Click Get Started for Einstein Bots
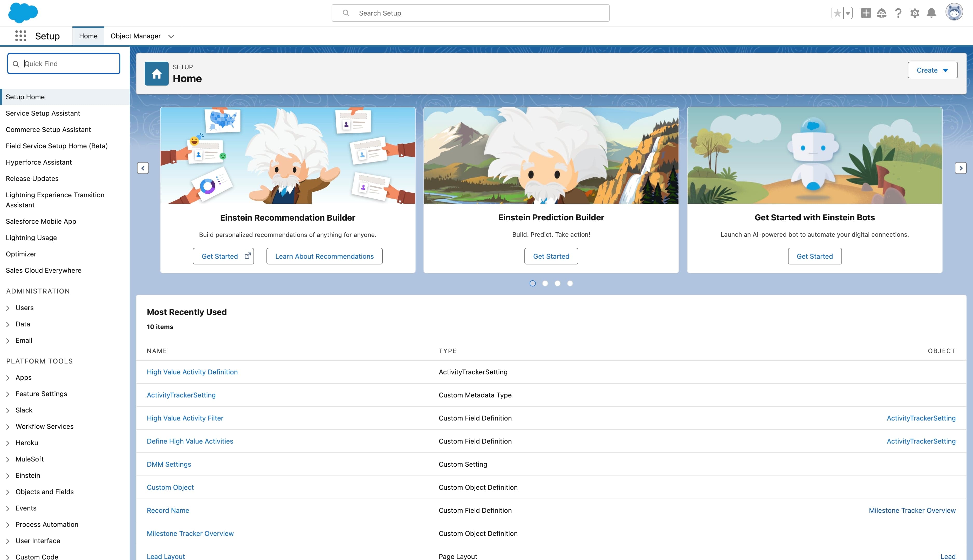Viewport: 973px width, 560px height. coord(815,256)
